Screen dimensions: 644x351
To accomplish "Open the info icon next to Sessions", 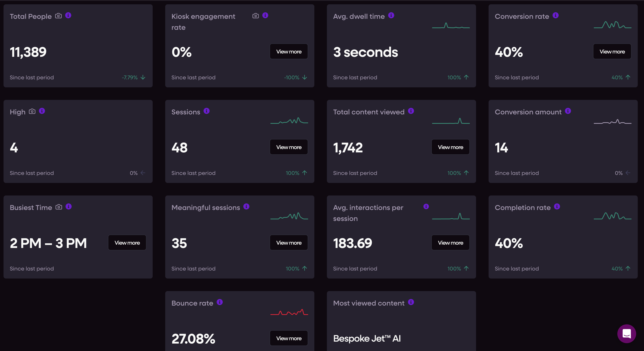I will click(207, 111).
